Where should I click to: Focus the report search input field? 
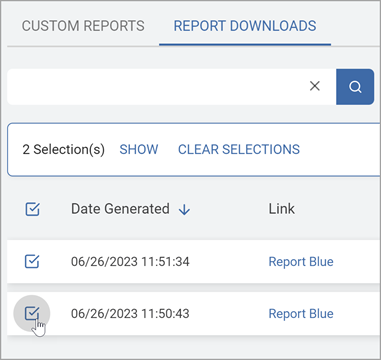click(157, 87)
